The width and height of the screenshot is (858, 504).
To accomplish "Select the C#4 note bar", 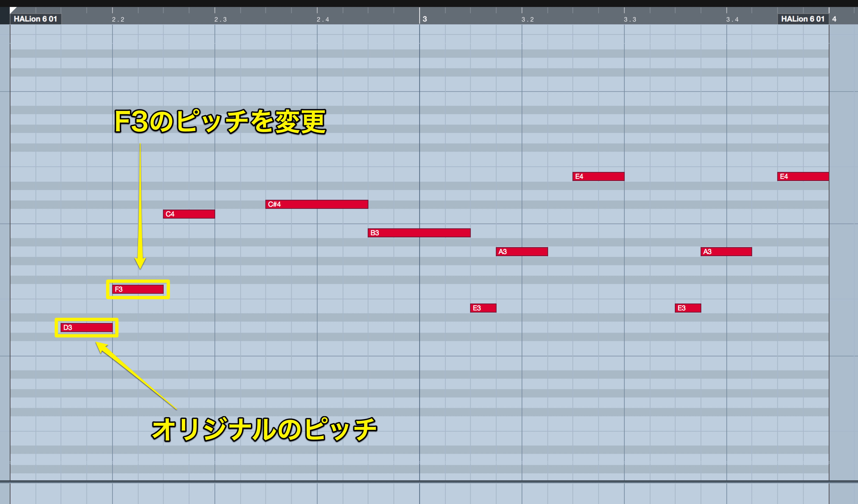I will pos(317,204).
